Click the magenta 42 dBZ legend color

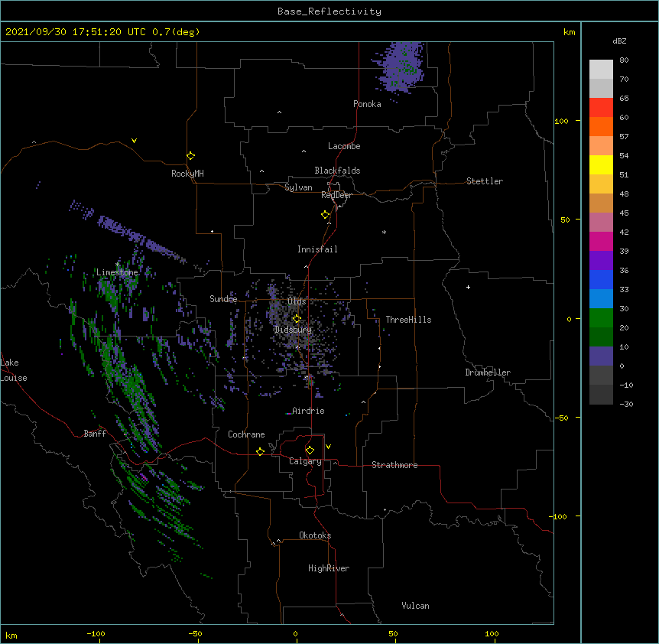pos(601,241)
